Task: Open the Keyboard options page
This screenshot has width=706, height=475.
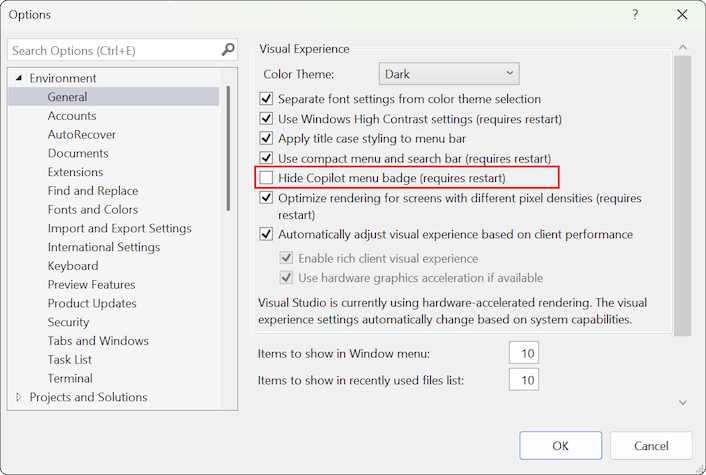Action: click(x=73, y=266)
